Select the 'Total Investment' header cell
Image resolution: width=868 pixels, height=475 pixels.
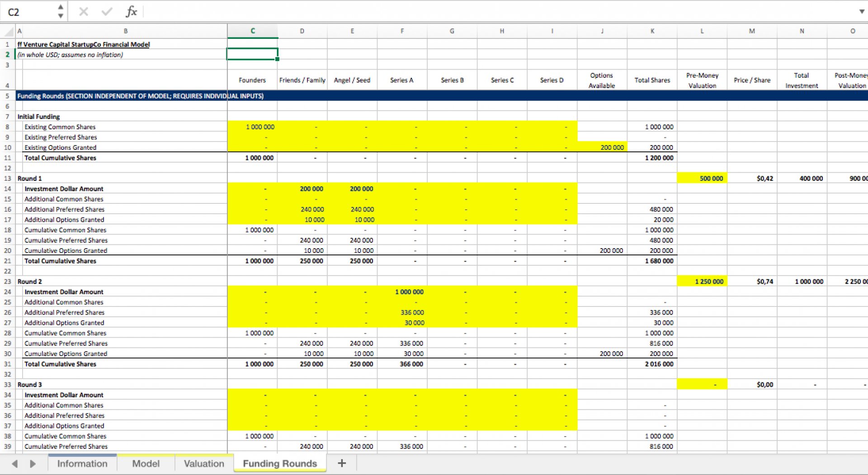tap(802, 80)
